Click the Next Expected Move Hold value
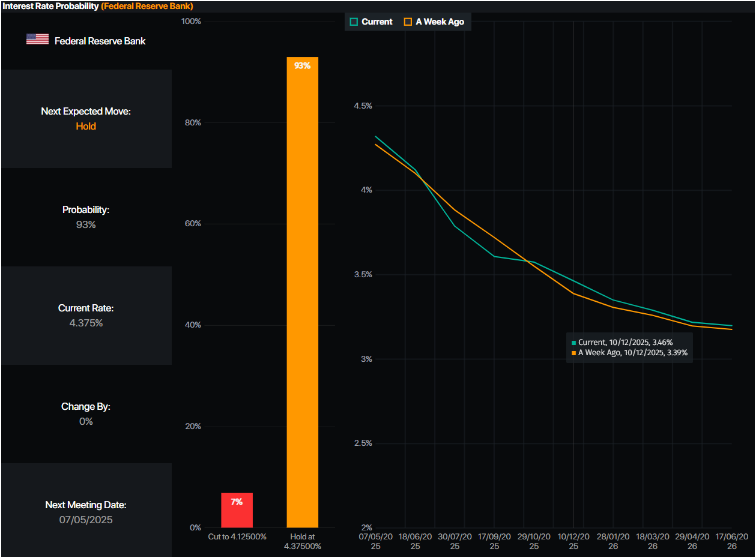This screenshot has height=558, width=756. point(86,126)
